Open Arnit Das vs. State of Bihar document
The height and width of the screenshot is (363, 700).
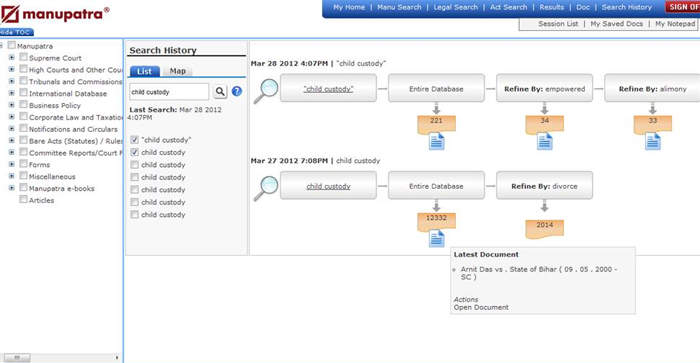pos(539,273)
